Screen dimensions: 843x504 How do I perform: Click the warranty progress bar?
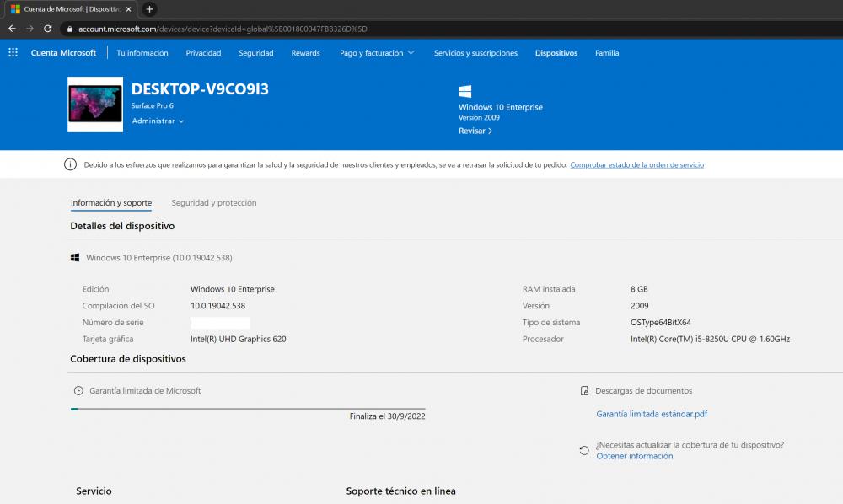[248, 409]
